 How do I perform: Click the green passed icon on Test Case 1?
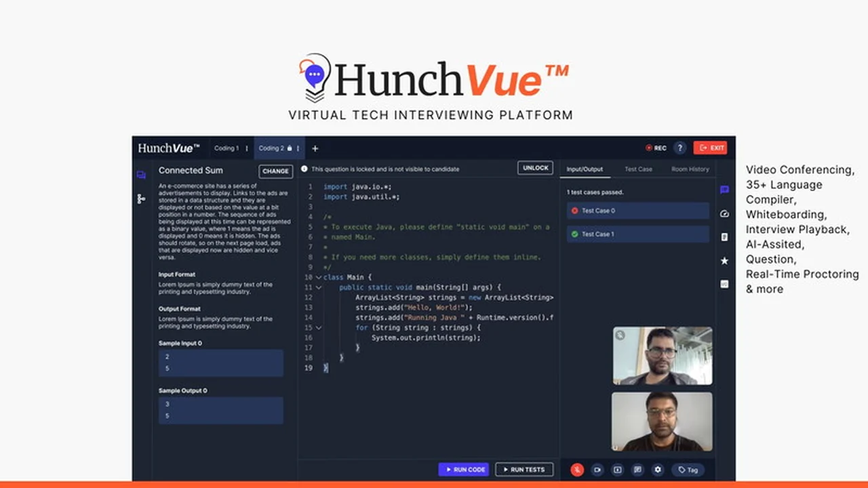point(575,234)
